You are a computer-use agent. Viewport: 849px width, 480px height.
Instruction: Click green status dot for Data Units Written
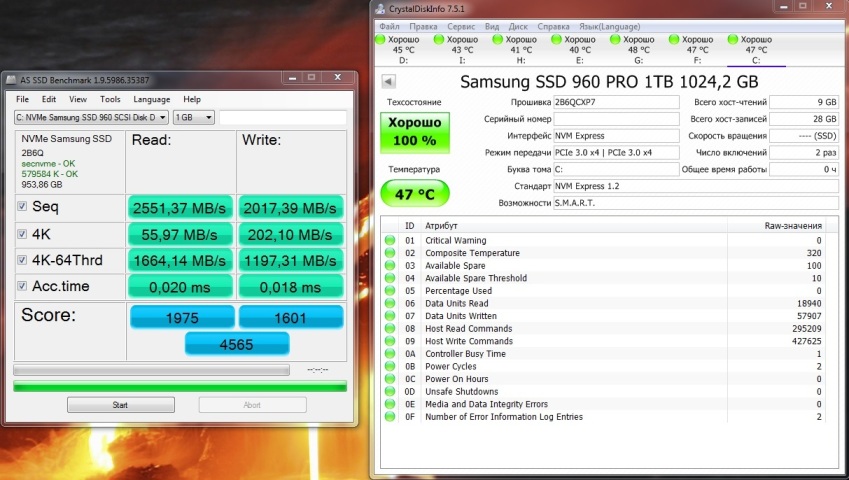point(390,315)
